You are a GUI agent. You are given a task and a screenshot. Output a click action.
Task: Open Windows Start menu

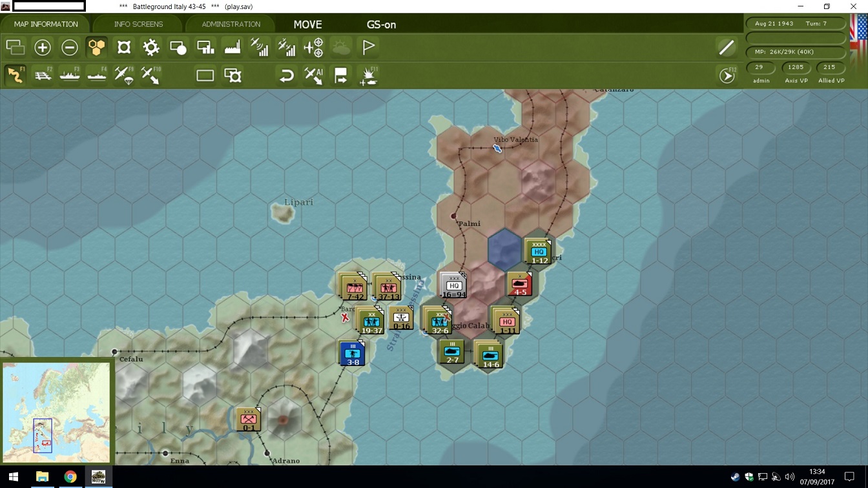tap(14, 477)
